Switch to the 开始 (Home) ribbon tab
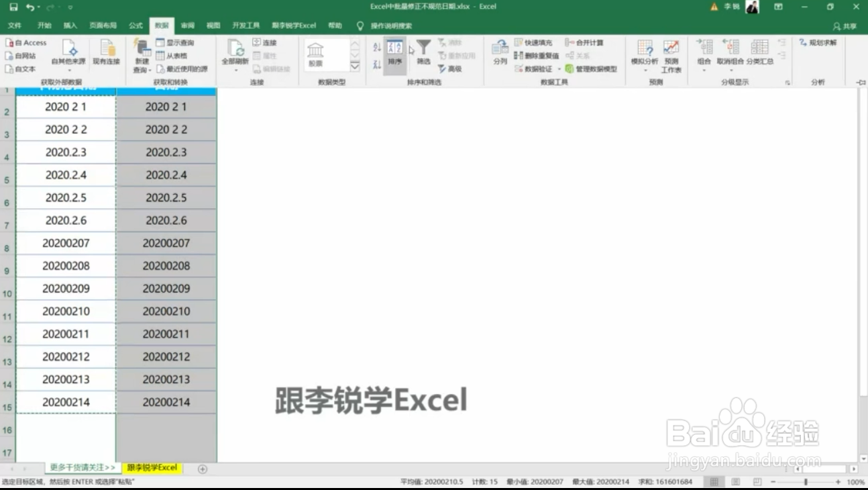 pyautogui.click(x=44, y=26)
